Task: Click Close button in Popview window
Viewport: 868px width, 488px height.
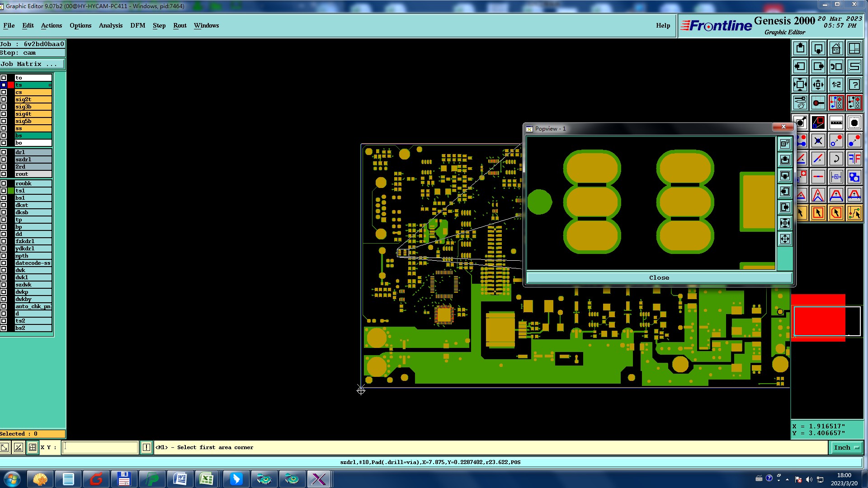Action: tap(659, 277)
